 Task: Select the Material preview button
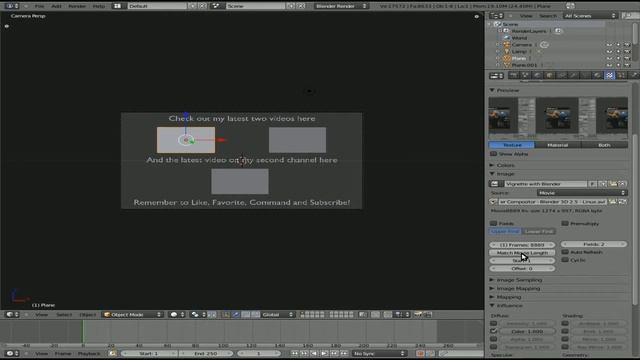point(558,145)
